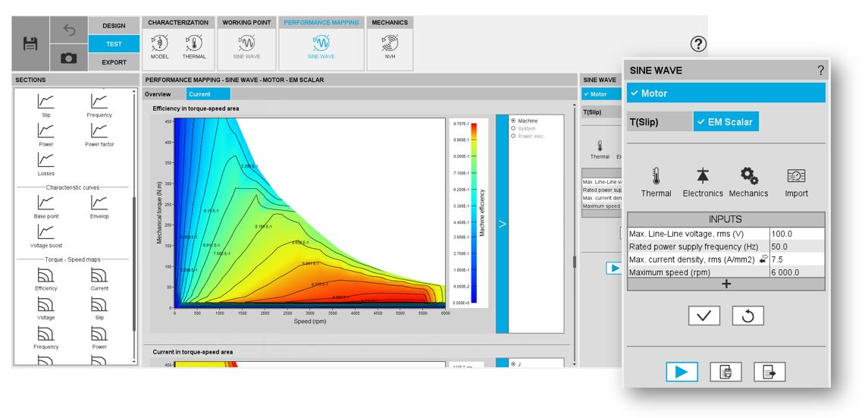Image resolution: width=868 pixels, height=418 pixels.
Task: Open Mechanics gear settings
Action: [x=749, y=183]
